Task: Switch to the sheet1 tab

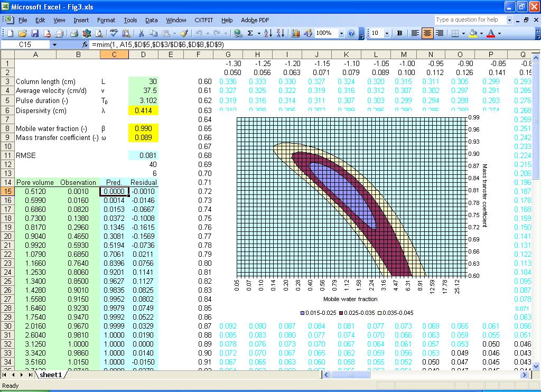Action: (x=51, y=375)
